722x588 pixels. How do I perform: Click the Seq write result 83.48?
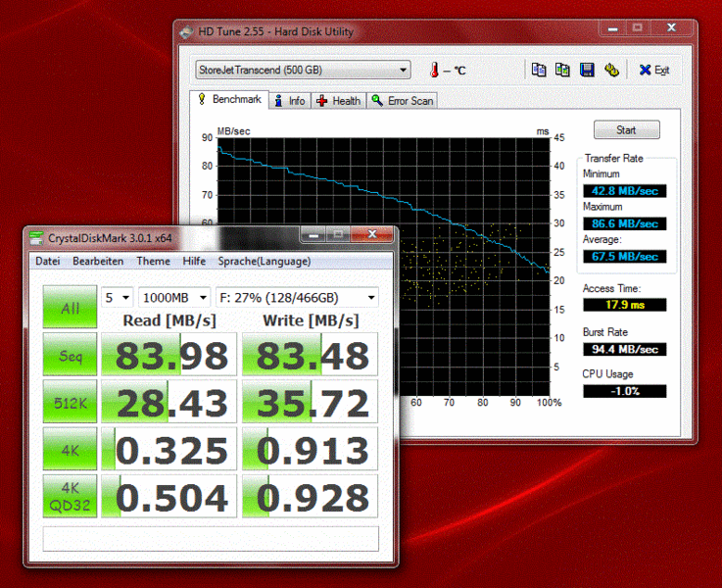tap(310, 355)
